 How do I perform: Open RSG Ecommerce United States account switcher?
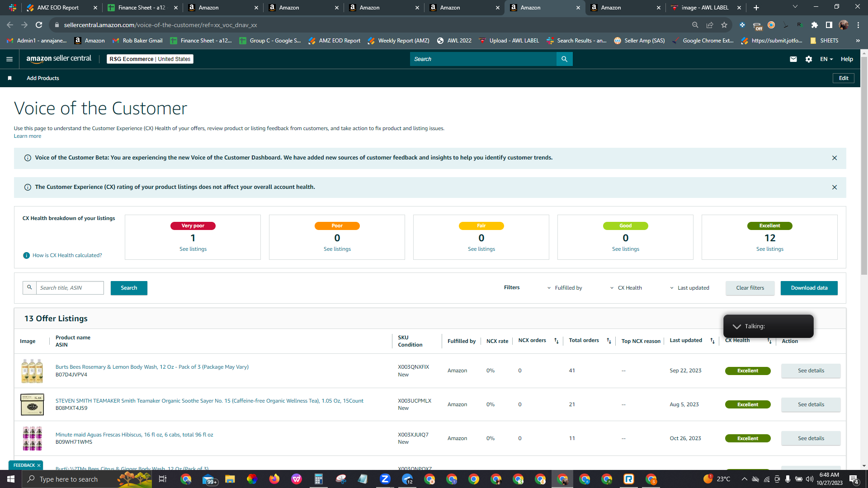click(150, 59)
